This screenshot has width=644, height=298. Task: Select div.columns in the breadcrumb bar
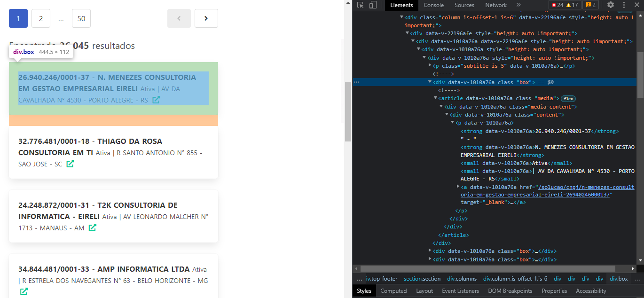click(x=462, y=278)
